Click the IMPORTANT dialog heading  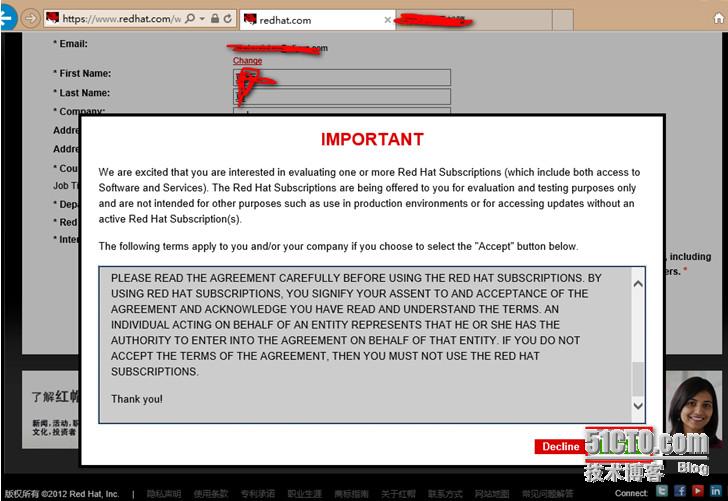click(x=372, y=139)
